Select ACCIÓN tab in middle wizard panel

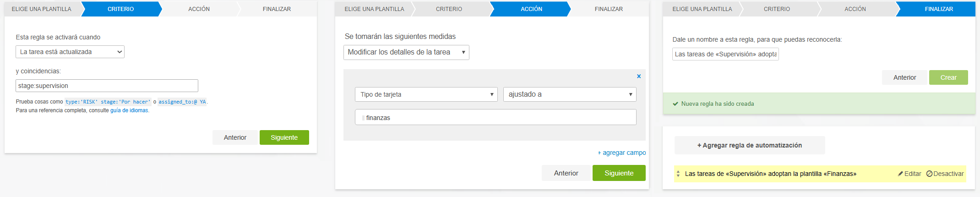531,9
